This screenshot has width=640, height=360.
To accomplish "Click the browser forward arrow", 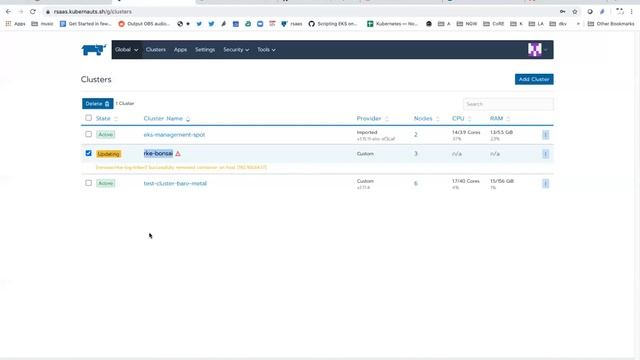I will point(20,11).
